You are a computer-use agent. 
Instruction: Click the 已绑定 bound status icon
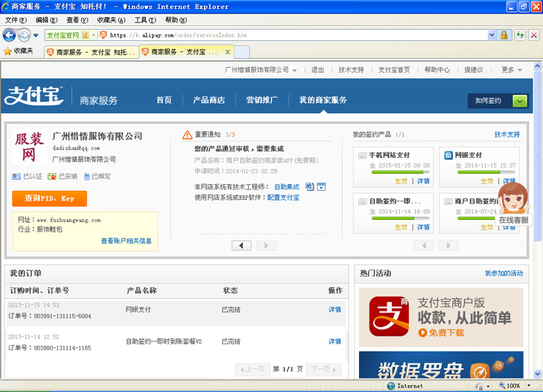[x=86, y=177]
